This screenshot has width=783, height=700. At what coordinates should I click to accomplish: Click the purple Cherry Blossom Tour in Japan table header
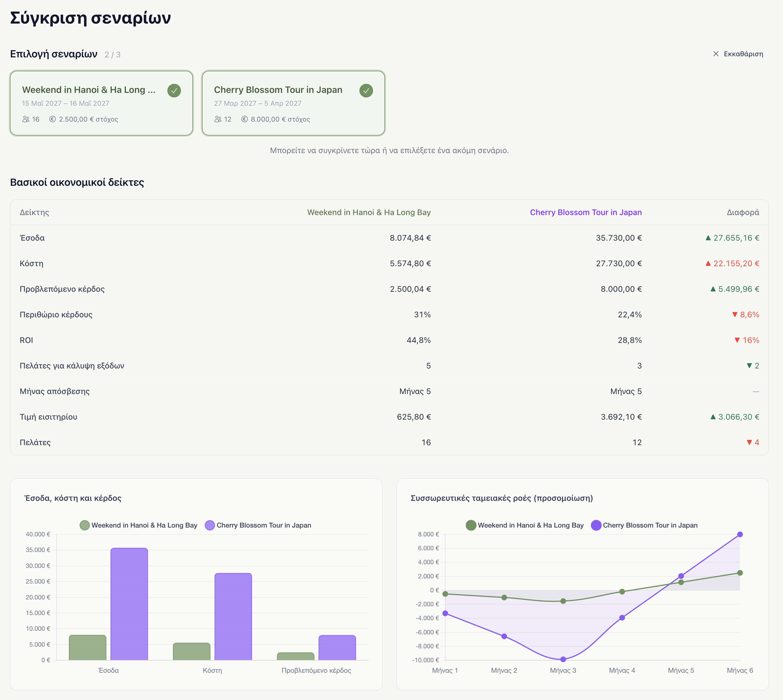[586, 212]
